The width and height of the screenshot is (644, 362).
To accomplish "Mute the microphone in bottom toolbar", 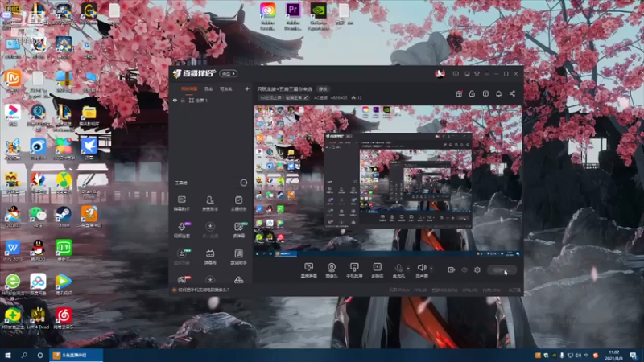I will click(x=398, y=270).
